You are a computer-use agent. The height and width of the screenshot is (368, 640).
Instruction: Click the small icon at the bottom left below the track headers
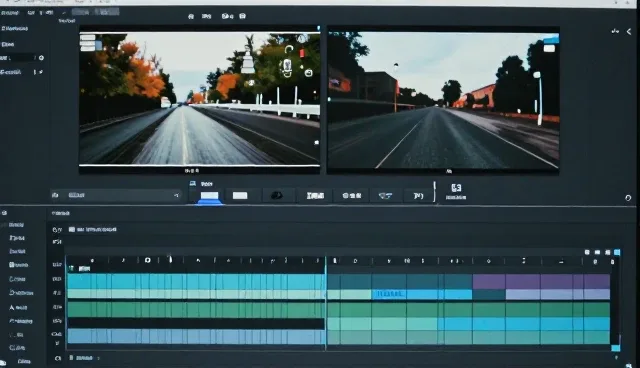click(x=58, y=358)
